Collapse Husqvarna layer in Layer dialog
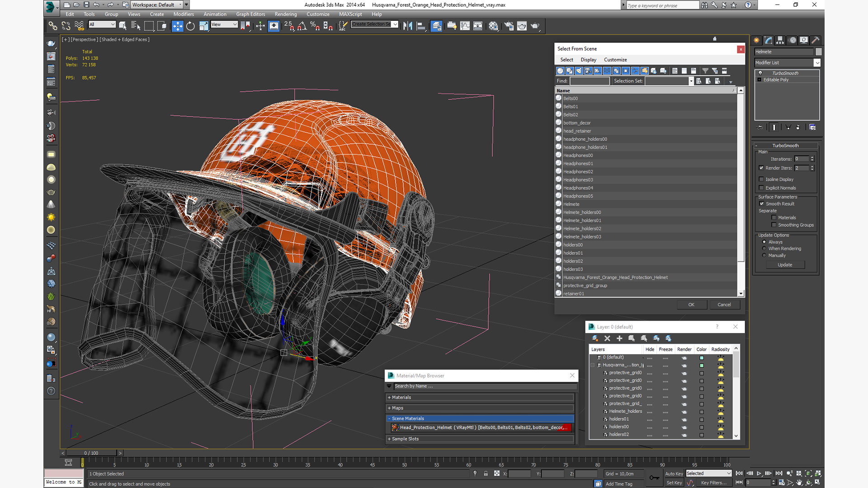Image resolution: width=868 pixels, height=488 pixels. (x=593, y=365)
